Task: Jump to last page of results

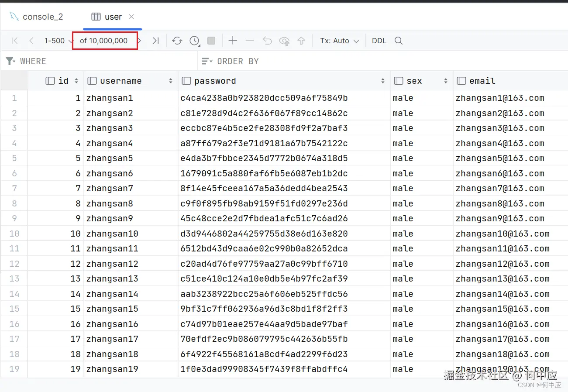Action: [155, 41]
